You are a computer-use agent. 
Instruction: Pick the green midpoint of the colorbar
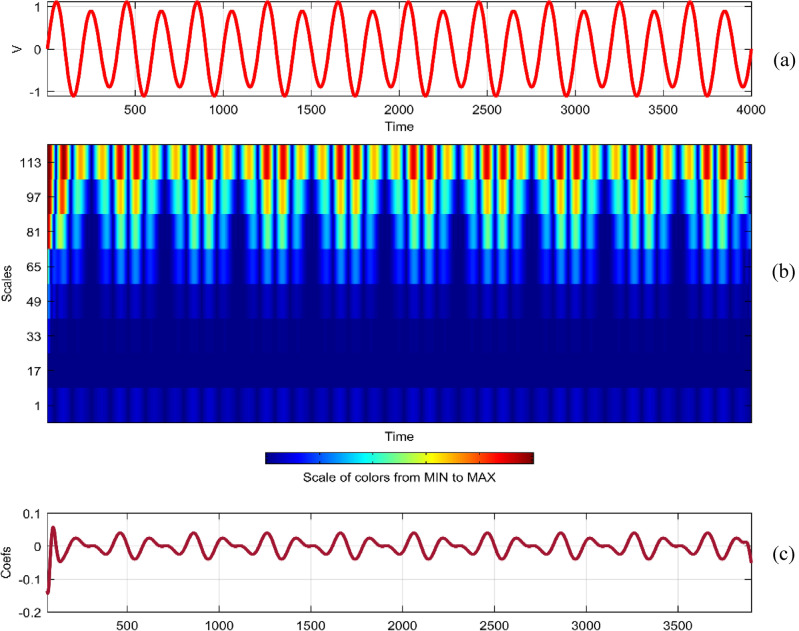point(398,458)
